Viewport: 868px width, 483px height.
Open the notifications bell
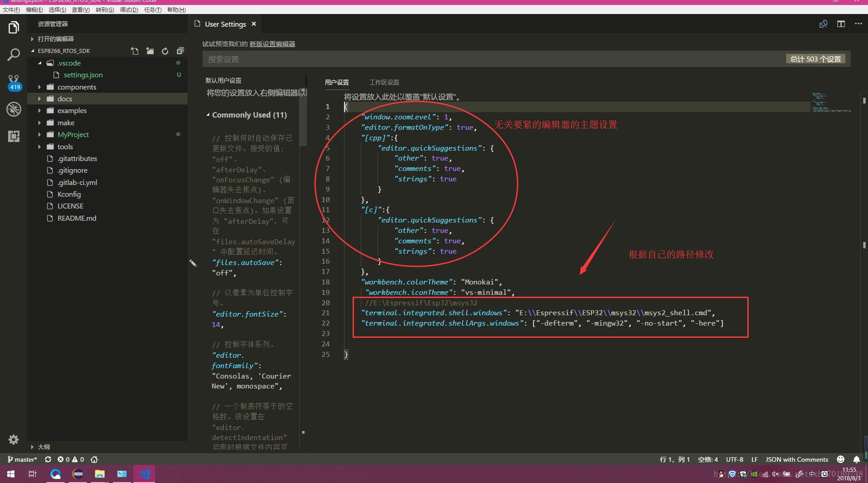856,459
